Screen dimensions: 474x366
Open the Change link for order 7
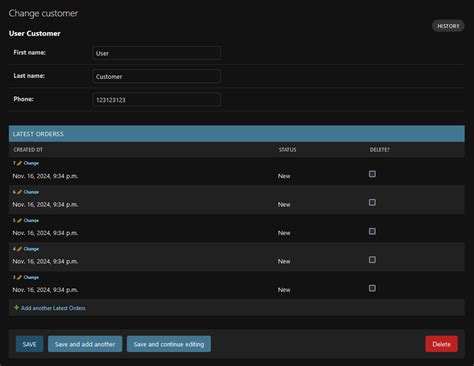pos(31,163)
